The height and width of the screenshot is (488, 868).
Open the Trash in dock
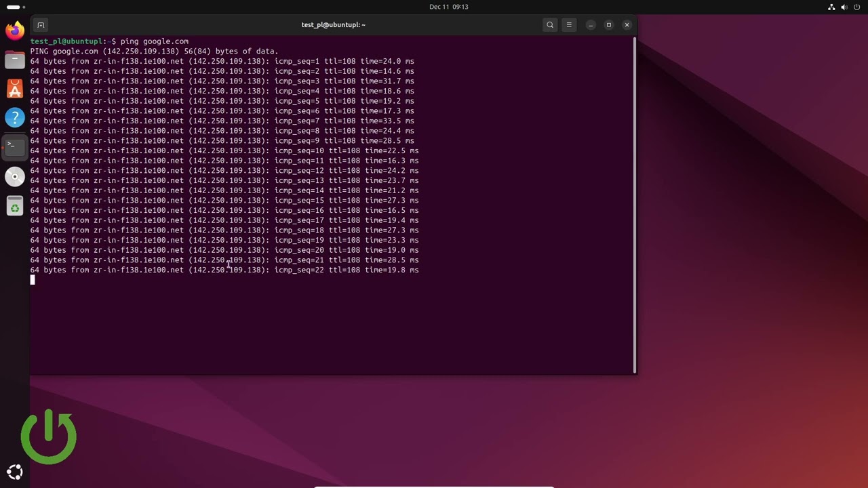14,206
